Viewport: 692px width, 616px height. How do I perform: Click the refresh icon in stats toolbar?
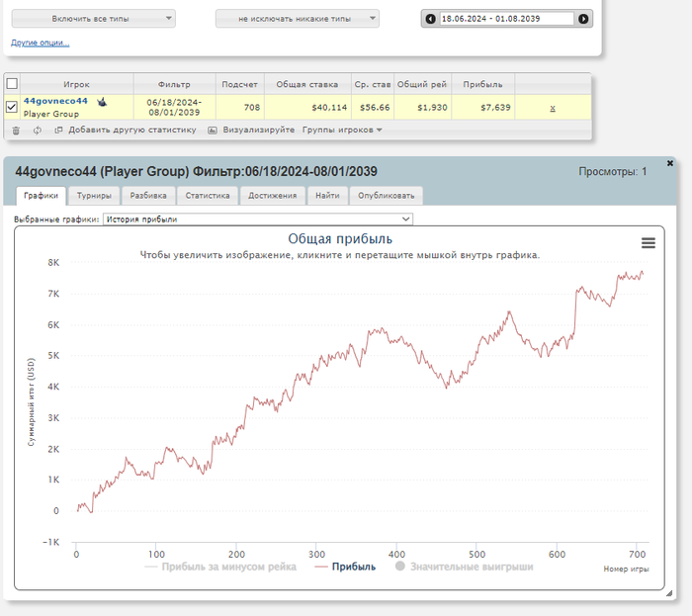click(38, 131)
